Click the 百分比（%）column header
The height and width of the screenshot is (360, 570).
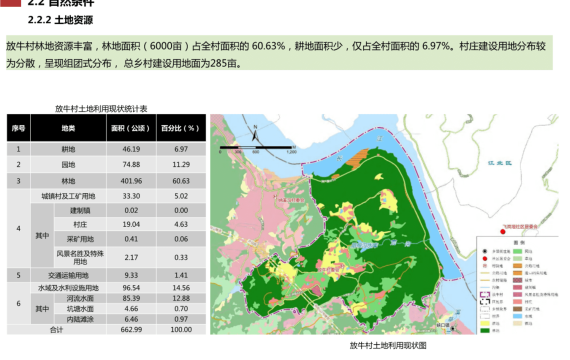point(181,128)
